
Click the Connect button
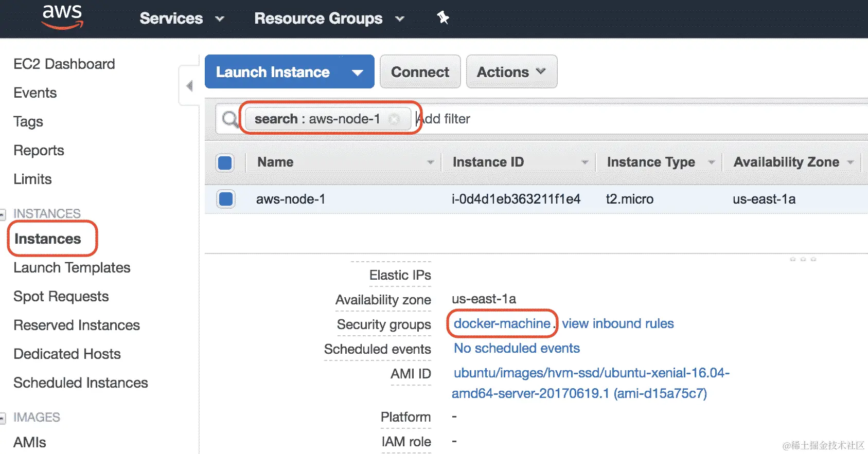420,72
